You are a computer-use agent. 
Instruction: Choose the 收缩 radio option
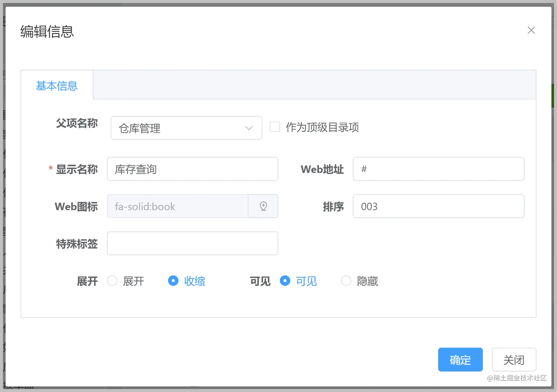coord(173,281)
